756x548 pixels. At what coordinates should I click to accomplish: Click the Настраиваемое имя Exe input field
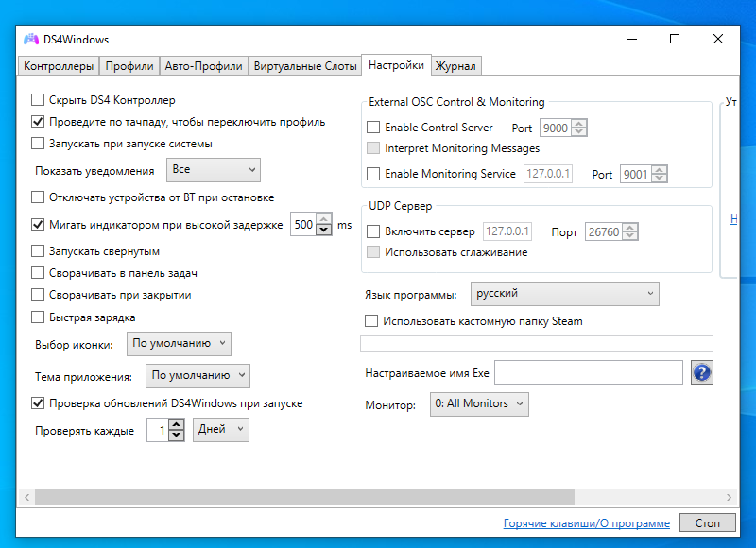(589, 372)
